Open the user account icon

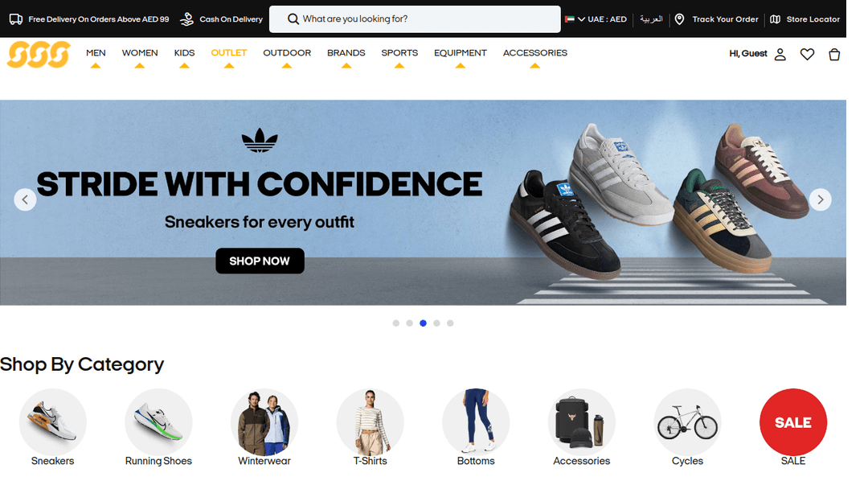(x=780, y=54)
